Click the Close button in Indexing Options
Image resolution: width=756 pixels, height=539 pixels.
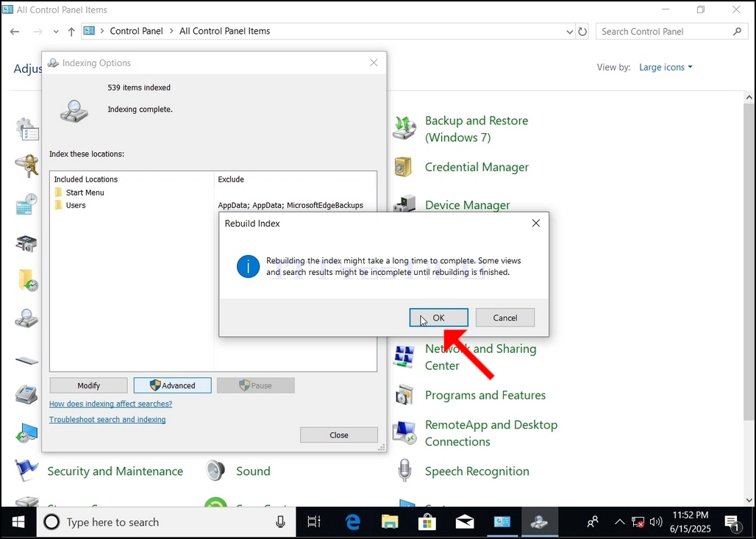click(339, 435)
